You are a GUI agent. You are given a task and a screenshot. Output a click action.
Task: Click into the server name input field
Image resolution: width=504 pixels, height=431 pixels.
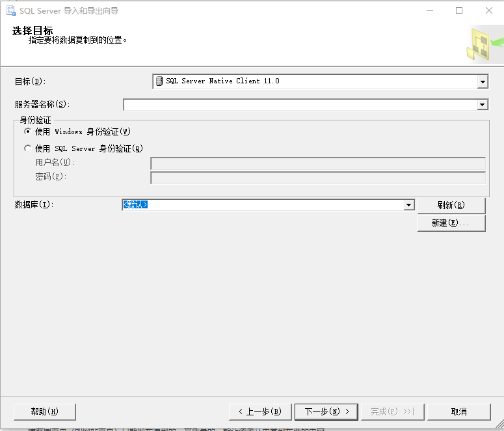click(x=300, y=105)
